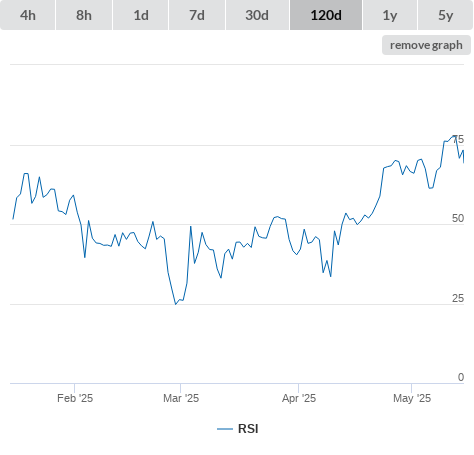This screenshot has width=474, height=455.
Task: Switch to the 8h time range
Action: click(x=84, y=15)
